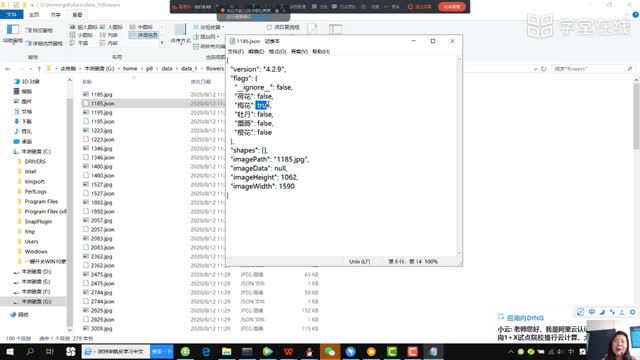This screenshot has width=640, height=360.
Task: Click the up arrow navigation button
Action: pyautogui.click(x=39, y=69)
